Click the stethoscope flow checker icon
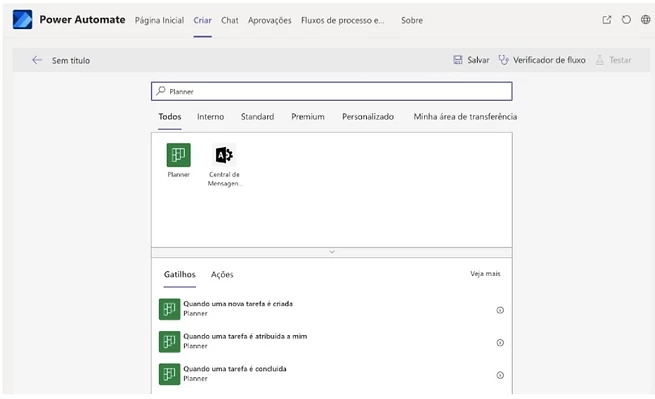655x399 pixels. point(503,60)
